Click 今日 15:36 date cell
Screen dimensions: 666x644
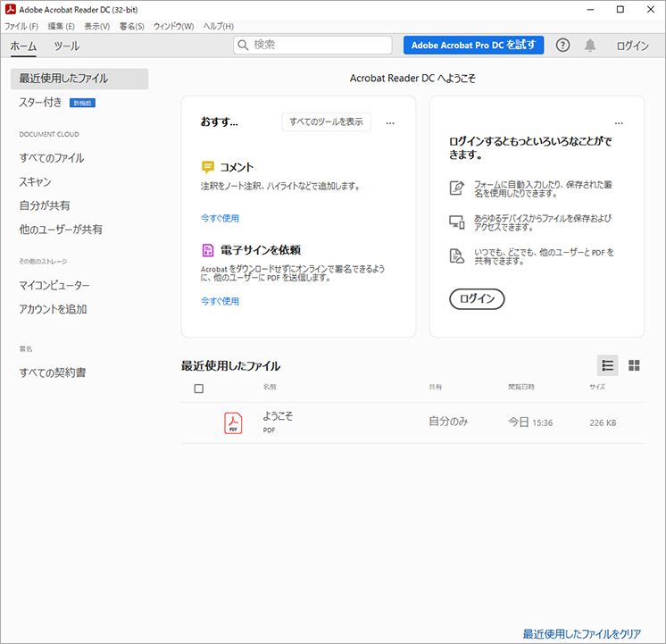pos(530,422)
